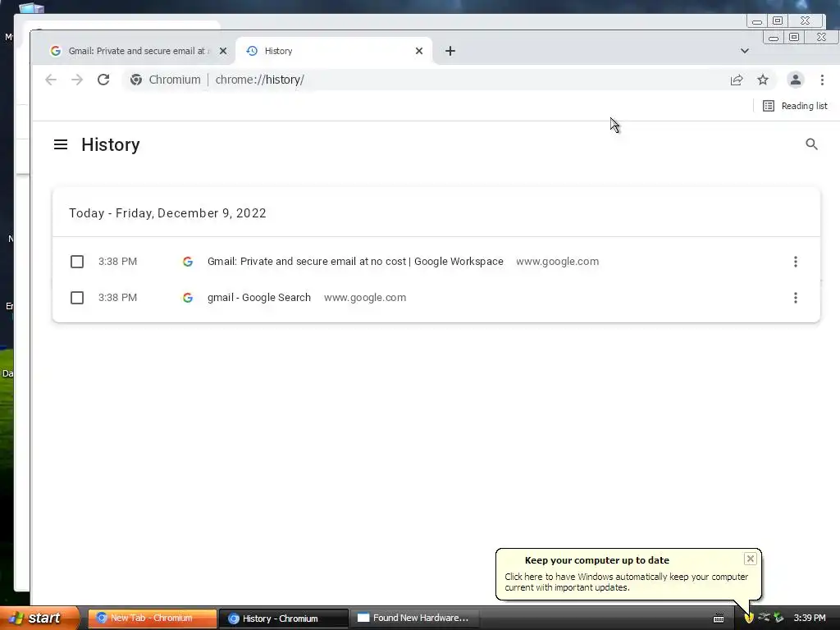
Task: Maximize the background Chromium window
Action: click(x=778, y=21)
